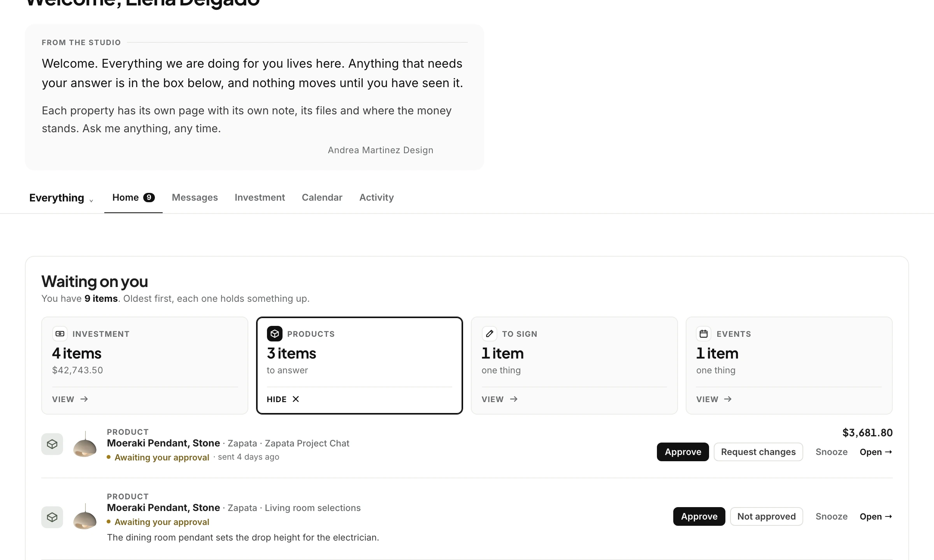Open the Messages tab
The image size is (934, 560).
click(195, 198)
